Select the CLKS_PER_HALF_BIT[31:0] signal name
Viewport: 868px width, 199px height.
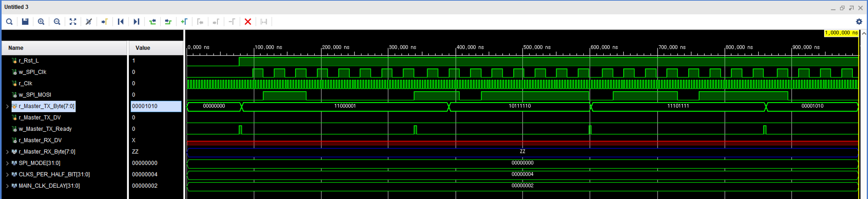[x=54, y=174]
